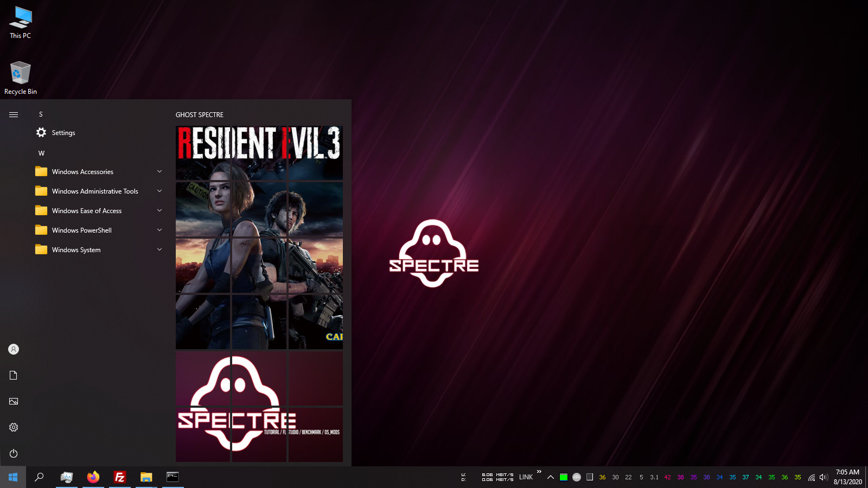Open the volume speaker tray icon
Image resolution: width=868 pixels, height=488 pixels.
click(x=824, y=477)
